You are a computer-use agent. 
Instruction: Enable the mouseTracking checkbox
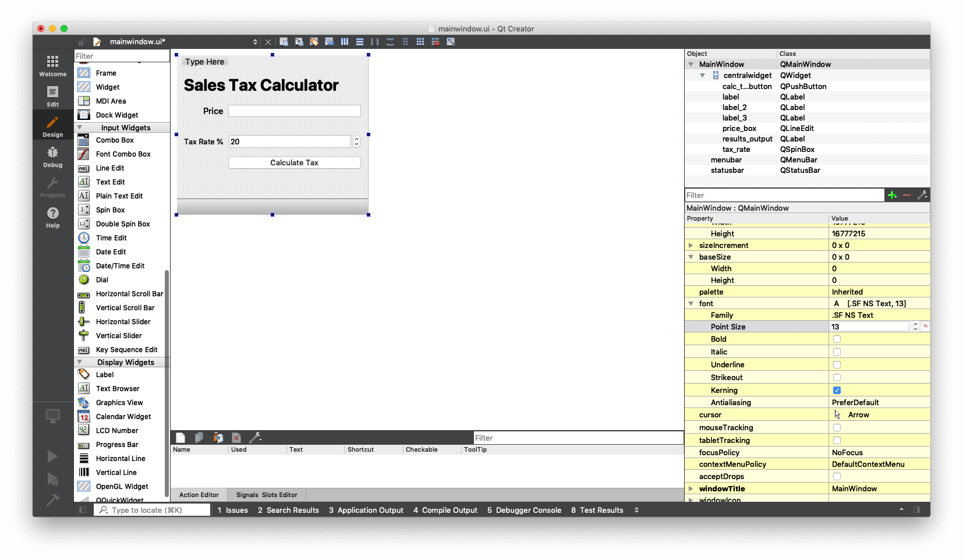[x=837, y=428]
